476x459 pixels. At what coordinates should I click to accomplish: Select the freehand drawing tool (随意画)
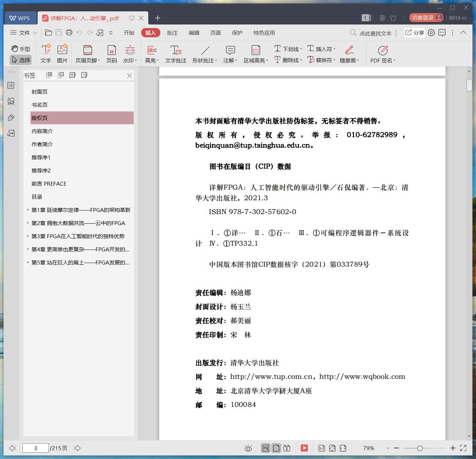pyautogui.click(x=349, y=54)
